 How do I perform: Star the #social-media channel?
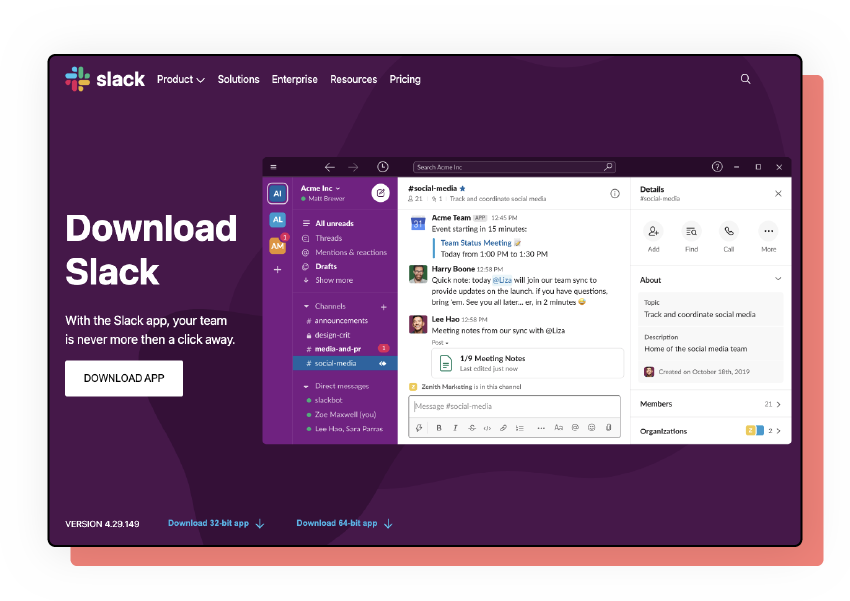point(462,188)
